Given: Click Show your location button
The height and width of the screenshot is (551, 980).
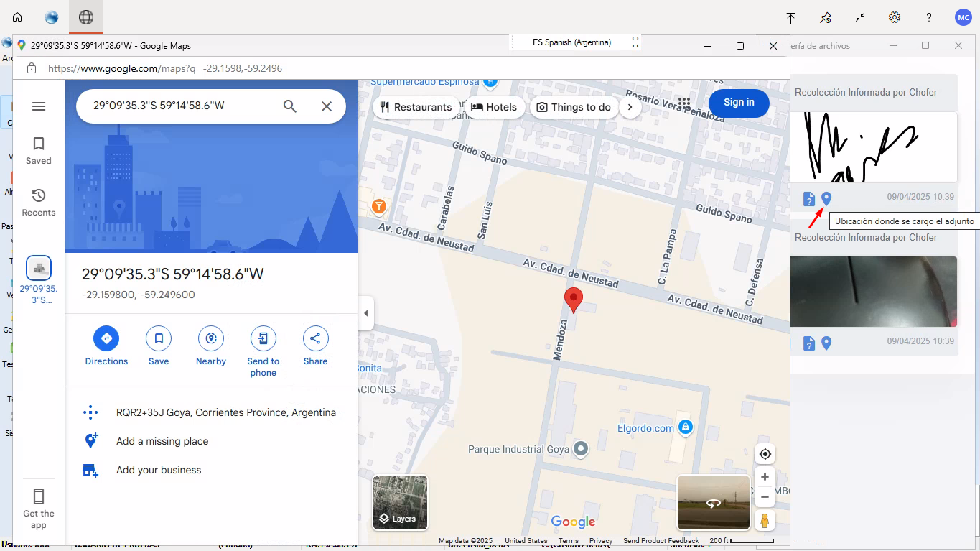Looking at the screenshot, I should pyautogui.click(x=765, y=454).
